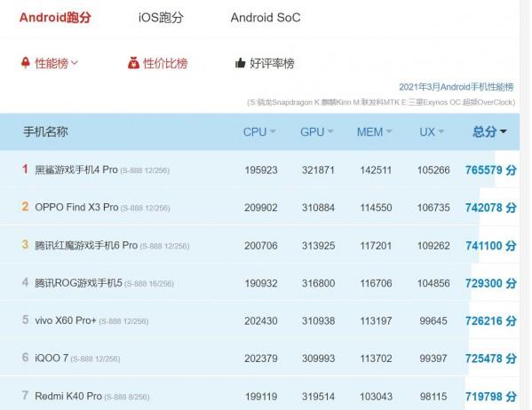Click the 手机名称 column header
The height and width of the screenshot is (410, 532).
(x=45, y=132)
